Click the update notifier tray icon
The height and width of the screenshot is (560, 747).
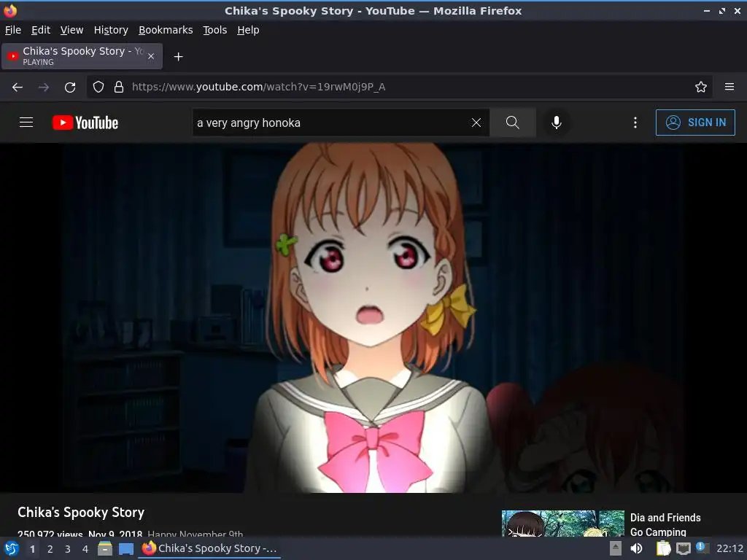(x=702, y=547)
